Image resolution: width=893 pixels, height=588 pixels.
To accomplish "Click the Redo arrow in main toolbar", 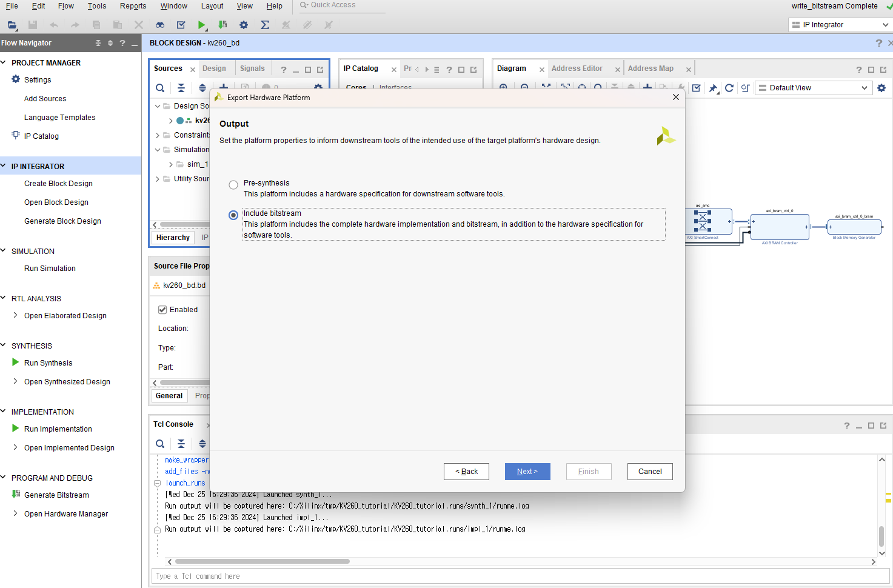I will [75, 25].
